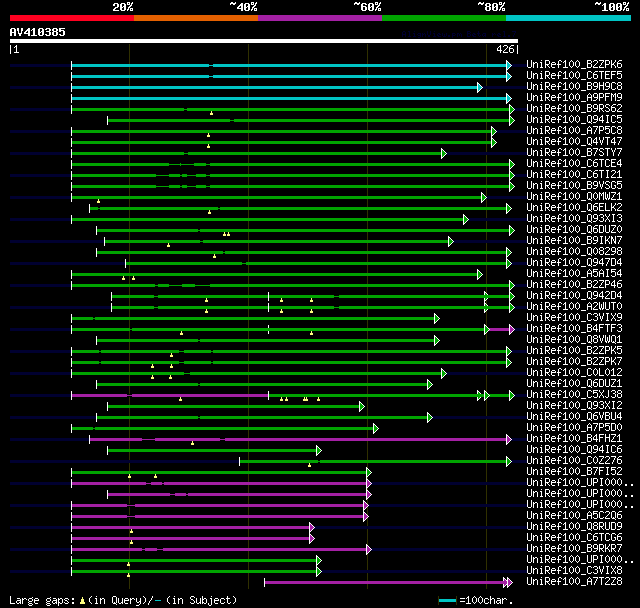The height and width of the screenshot is (608, 640).
Task: Click the UniRef100_Q6DUZ1 label
Action: (574, 384)
